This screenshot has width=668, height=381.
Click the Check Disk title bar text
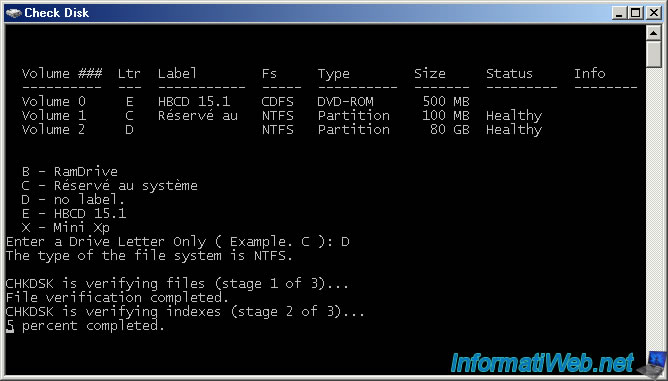pyautogui.click(x=57, y=13)
